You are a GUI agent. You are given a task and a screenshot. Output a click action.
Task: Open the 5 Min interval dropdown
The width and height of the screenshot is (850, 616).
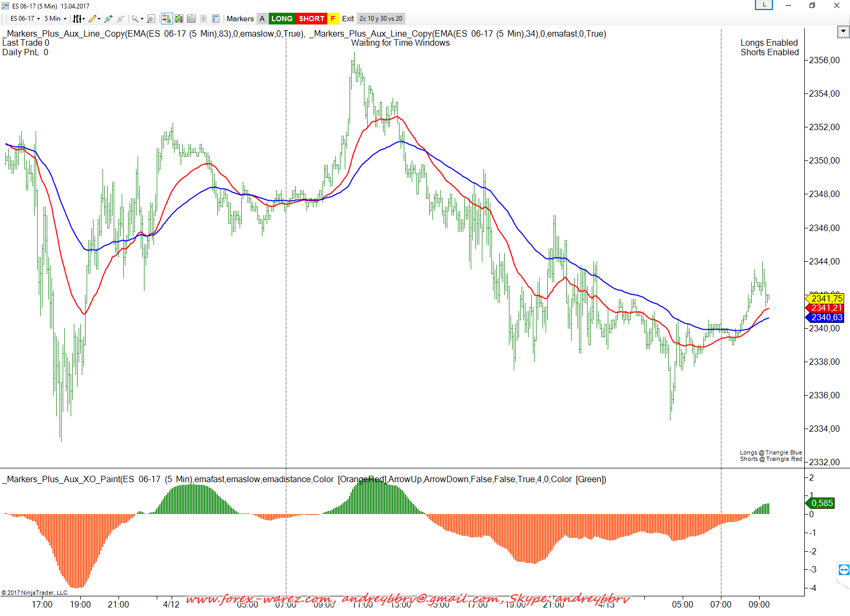(55, 19)
